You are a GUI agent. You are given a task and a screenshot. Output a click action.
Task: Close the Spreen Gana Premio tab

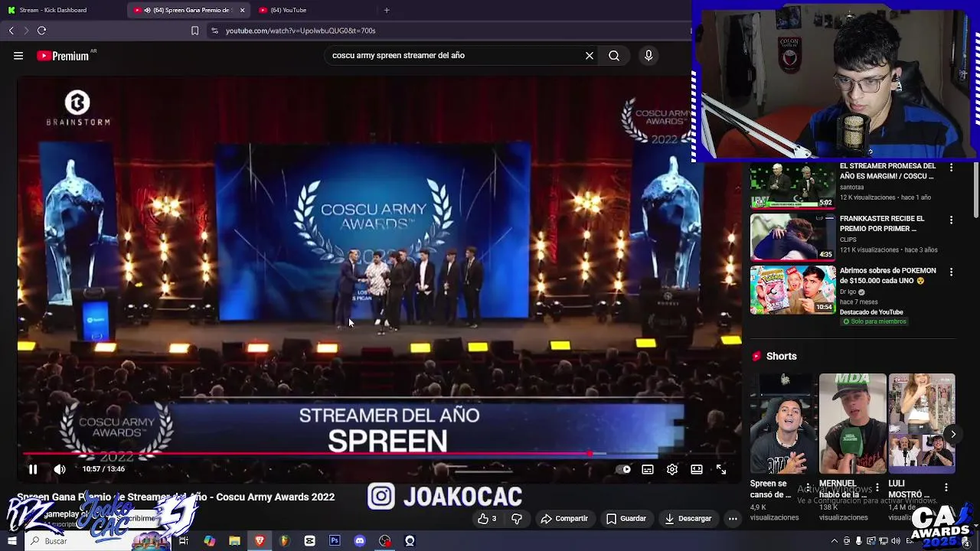click(x=243, y=10)
